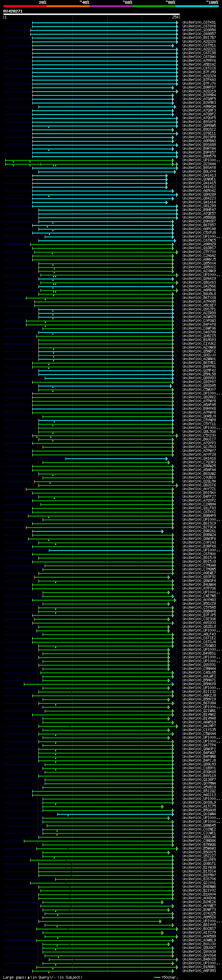This screenshot has height=980, width=222.
Task: Click the red ~20% identity legend bar
Action: point(25,6)
